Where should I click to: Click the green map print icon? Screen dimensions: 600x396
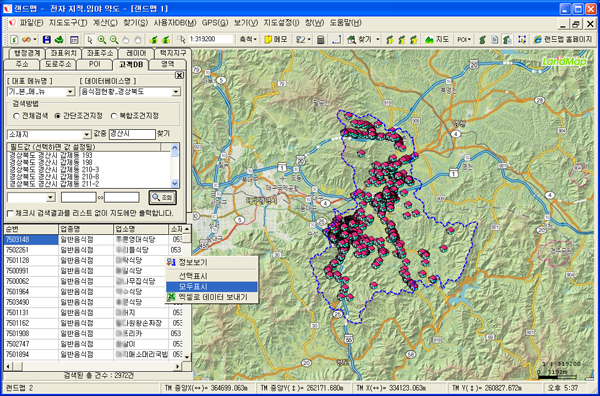[59, 39]
